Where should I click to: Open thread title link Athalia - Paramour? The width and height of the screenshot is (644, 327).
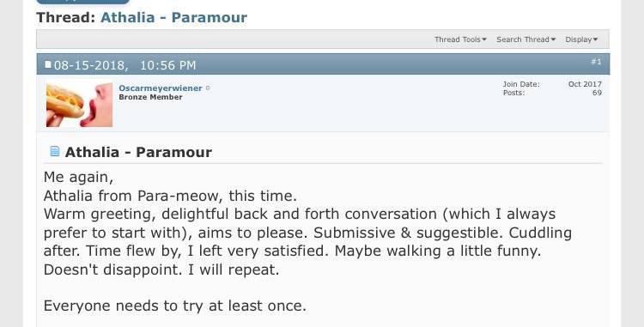pyautogui.click(x=173, y=17)
